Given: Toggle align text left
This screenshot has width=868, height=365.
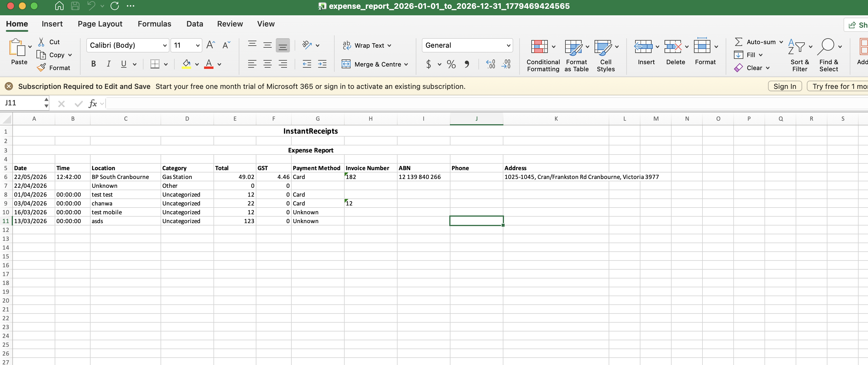Looking at the screenshot, I should pos(252,64).
